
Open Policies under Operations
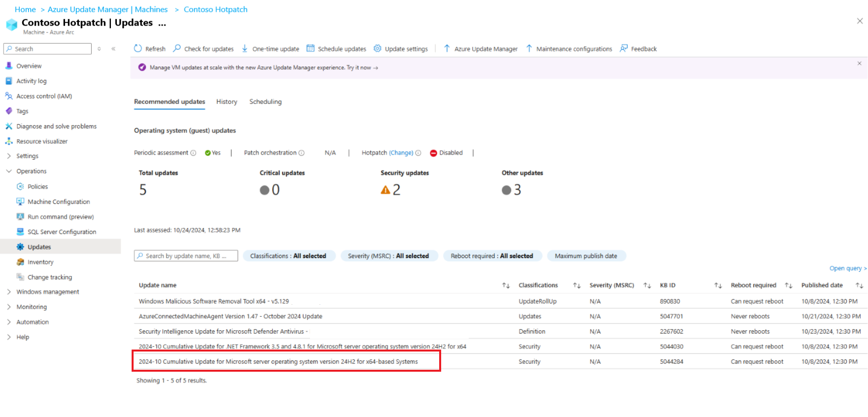point(37,187)
